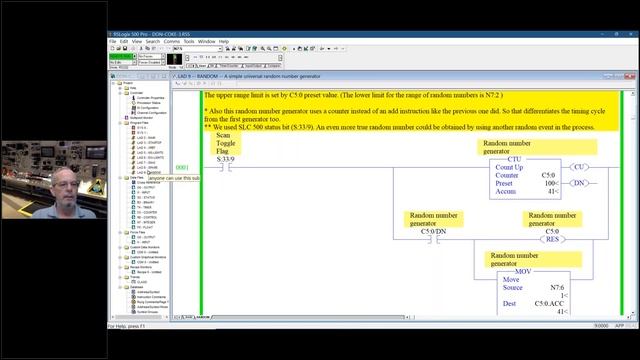The image size is (640, 360).
Task: Open the Window menu
Action: pyautogui.click(x=207, y=42)
